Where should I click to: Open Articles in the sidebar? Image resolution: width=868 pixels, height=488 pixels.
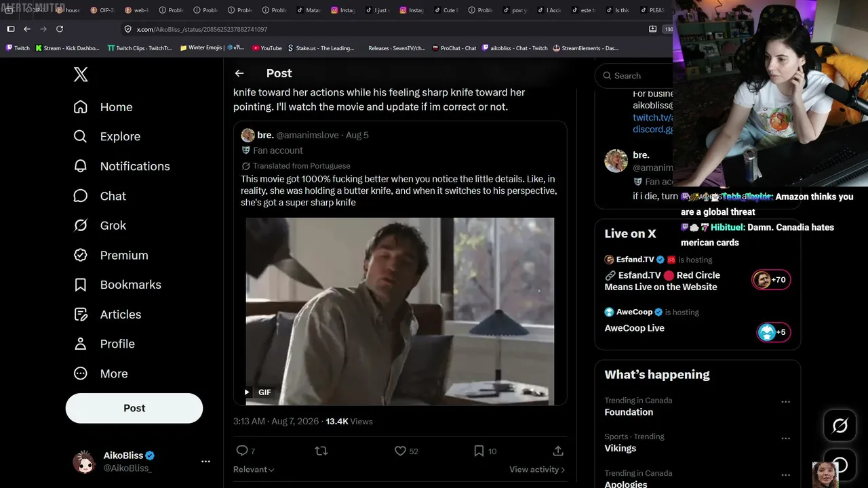107,314
